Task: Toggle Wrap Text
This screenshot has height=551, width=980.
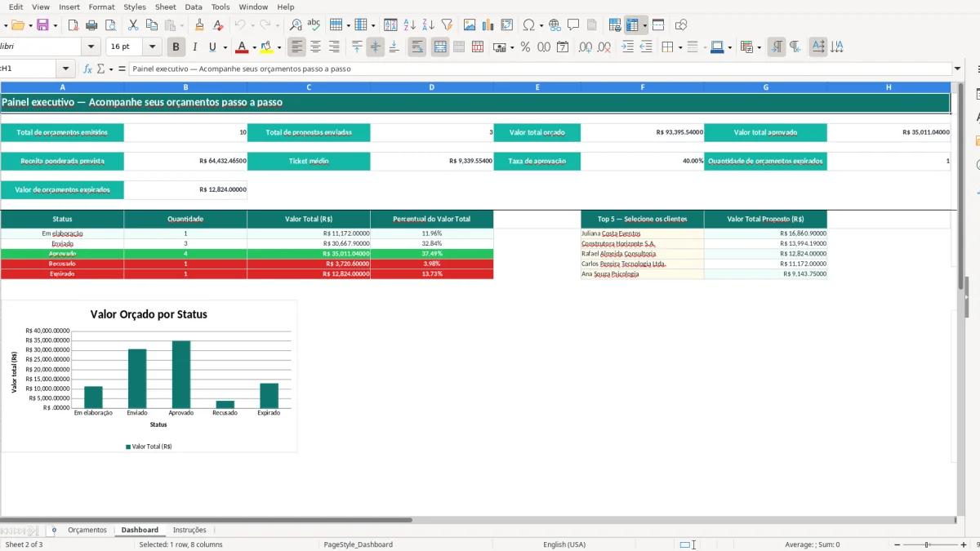Action: [x=417, y=47]
